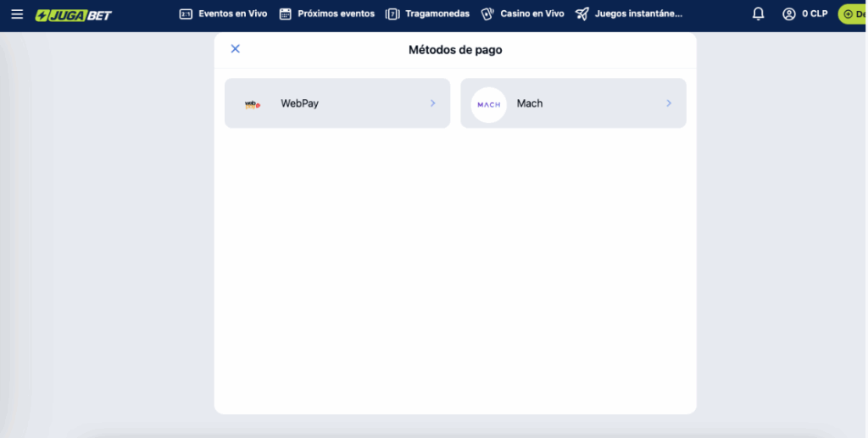Open the user account profile icon
Viewport: 868px width, 438px height.
(x=789, y=14)
